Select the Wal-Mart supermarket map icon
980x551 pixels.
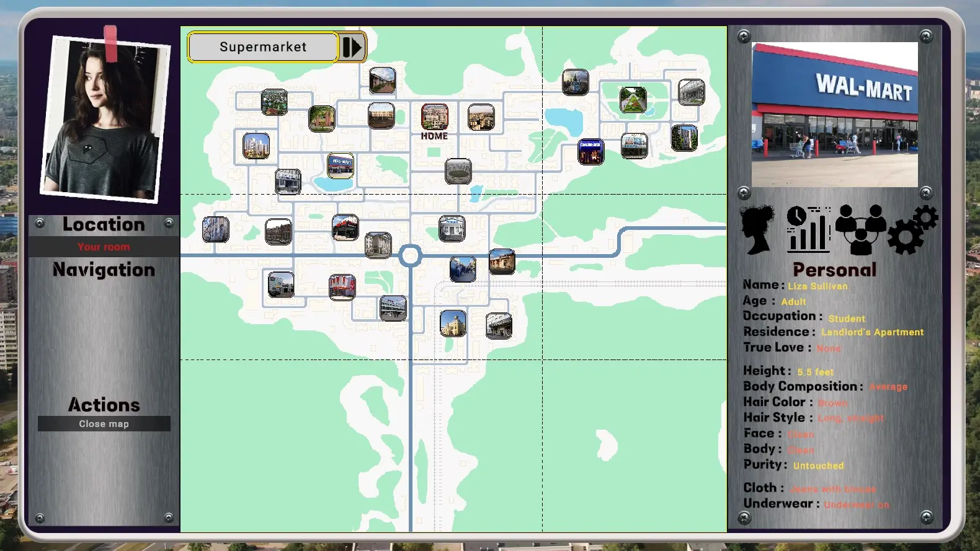pyautogui.click(x=341, y=165)
